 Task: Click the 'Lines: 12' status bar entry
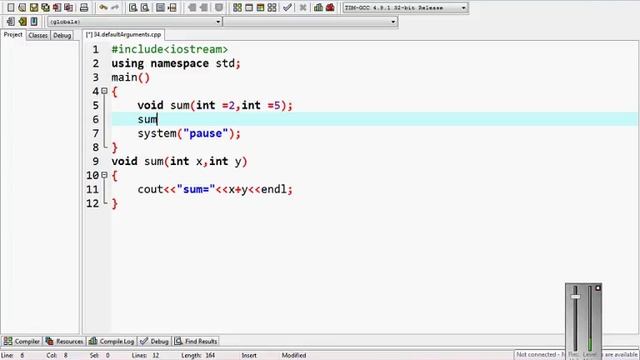pos(145,356)
